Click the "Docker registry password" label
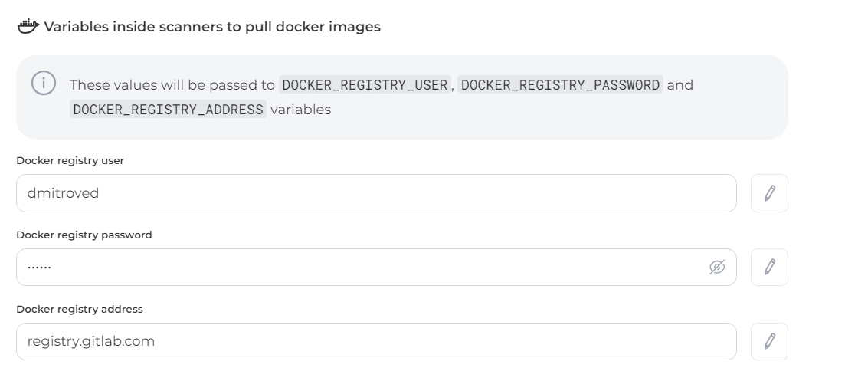Image resolution: width=868 pixels, height=381 pixels. (84, 235)
